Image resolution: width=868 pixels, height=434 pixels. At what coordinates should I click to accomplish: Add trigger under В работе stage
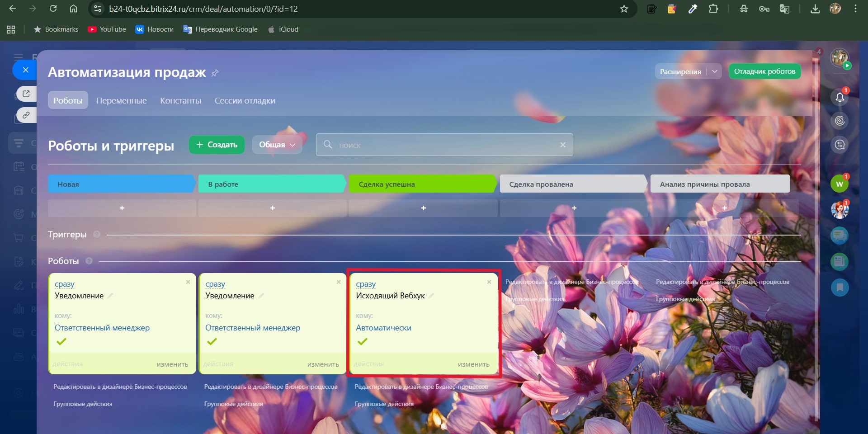coord(272,208)
